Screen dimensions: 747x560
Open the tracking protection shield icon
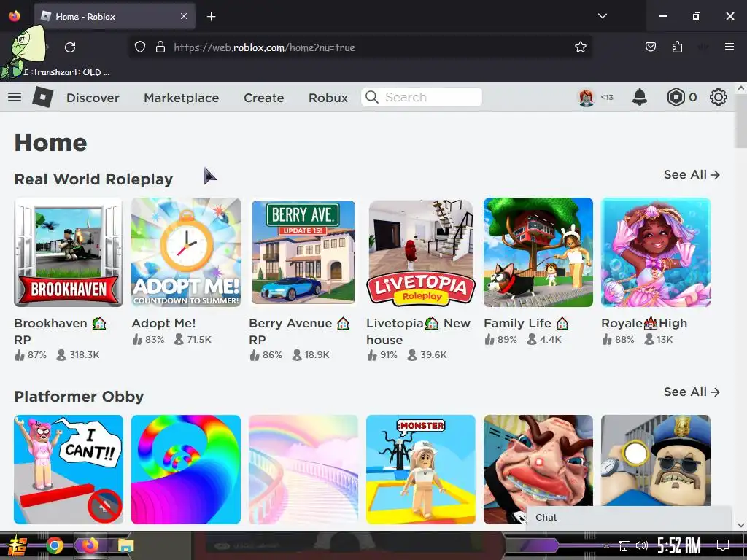pyautogui.click(x=139, y=47)
